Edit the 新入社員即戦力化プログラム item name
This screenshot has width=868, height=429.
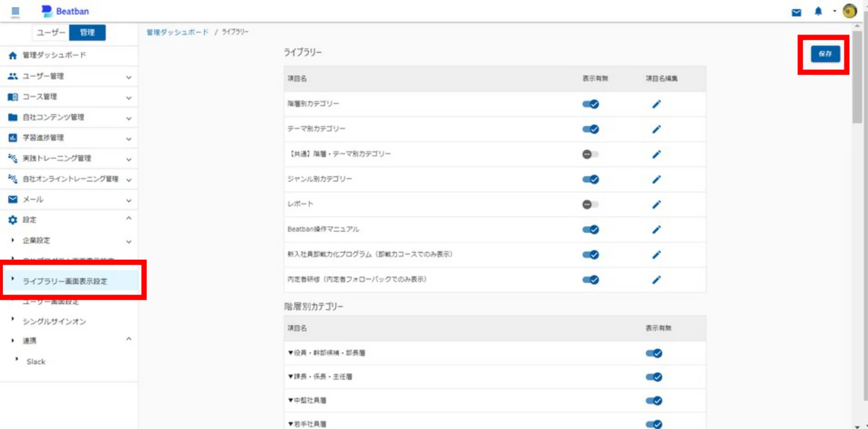tap(657, 254)
